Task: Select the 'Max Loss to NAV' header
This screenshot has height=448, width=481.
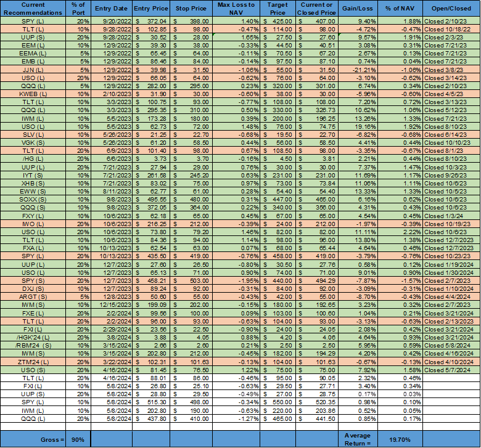Action: coord(236,9)
